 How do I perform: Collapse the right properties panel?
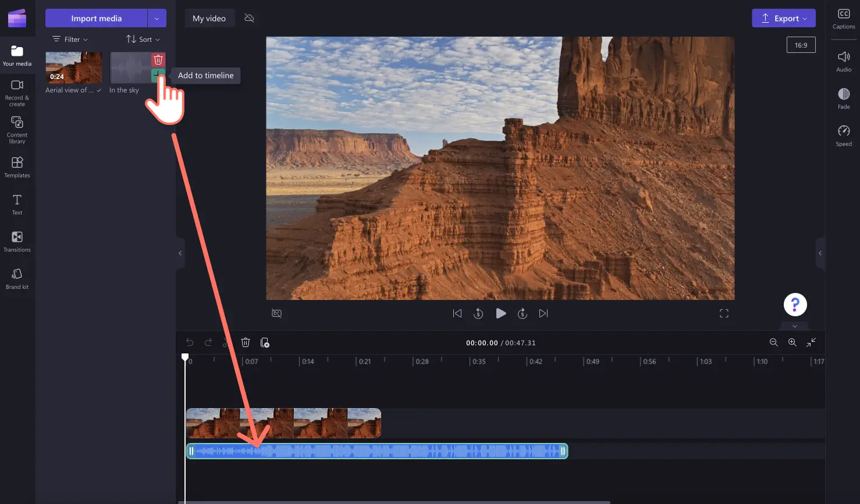(820, 253)
